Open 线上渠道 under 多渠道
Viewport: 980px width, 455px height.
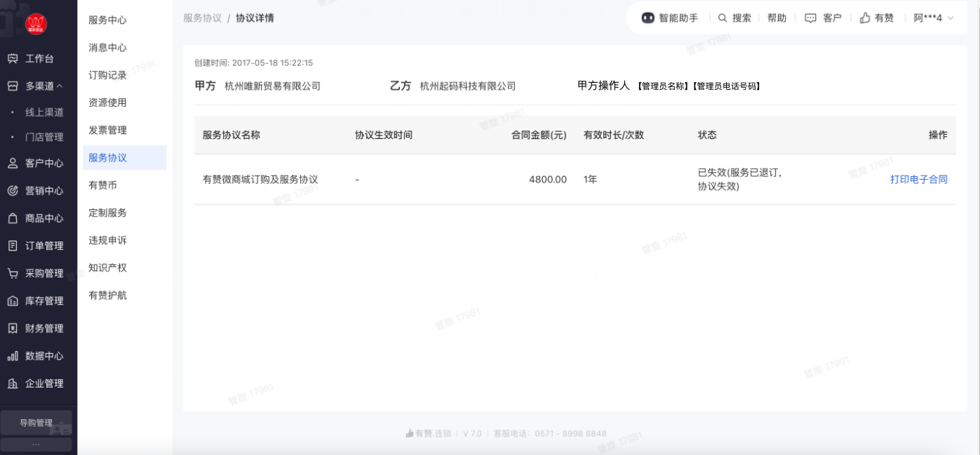coord(44,112)
